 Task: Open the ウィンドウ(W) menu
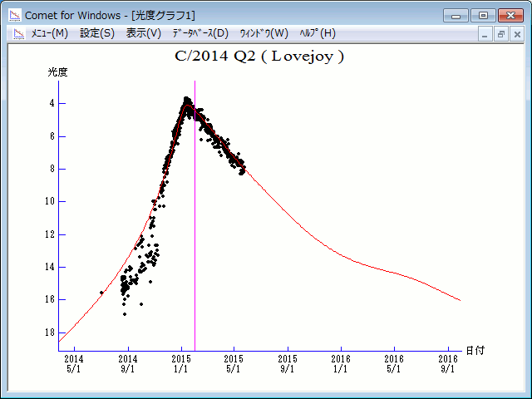[264, 33]
